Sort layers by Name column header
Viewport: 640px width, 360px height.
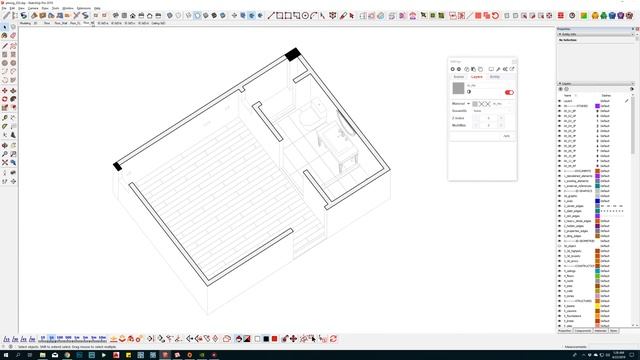pos(567,96)
